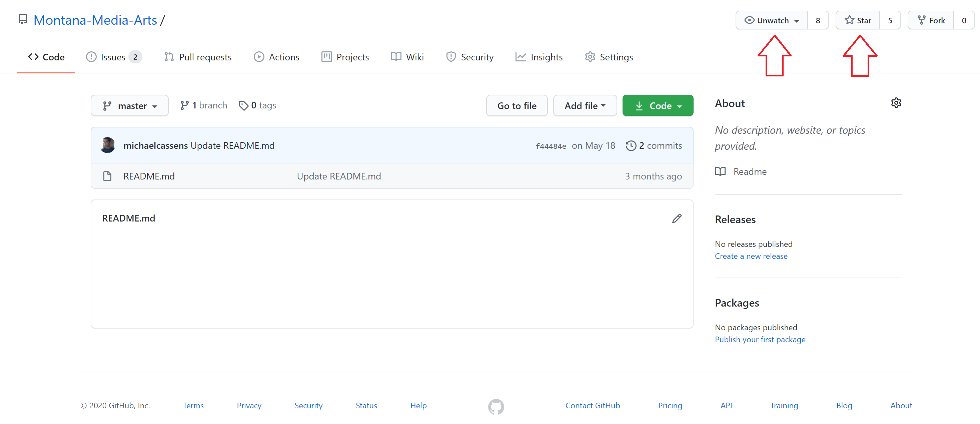Image resolution: width=980 pixels, height=424 pixels.
Task: Click the README.md edit pencil icon
Action: click(x=677, y=219)
